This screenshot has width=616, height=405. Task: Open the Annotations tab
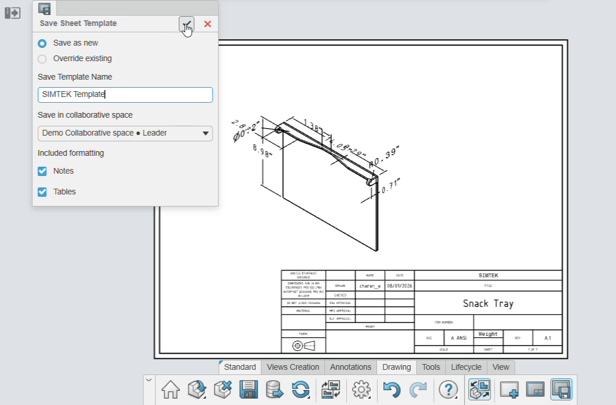pos(350,367)
